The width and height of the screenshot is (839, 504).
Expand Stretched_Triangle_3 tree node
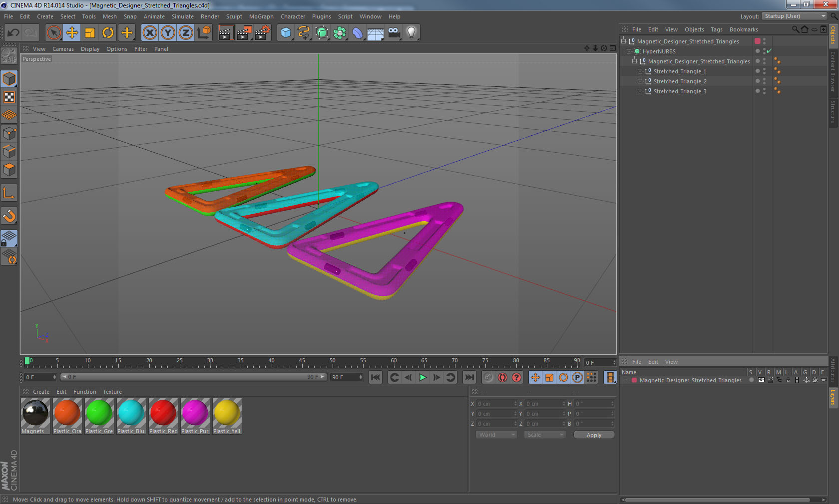[640, 91]
